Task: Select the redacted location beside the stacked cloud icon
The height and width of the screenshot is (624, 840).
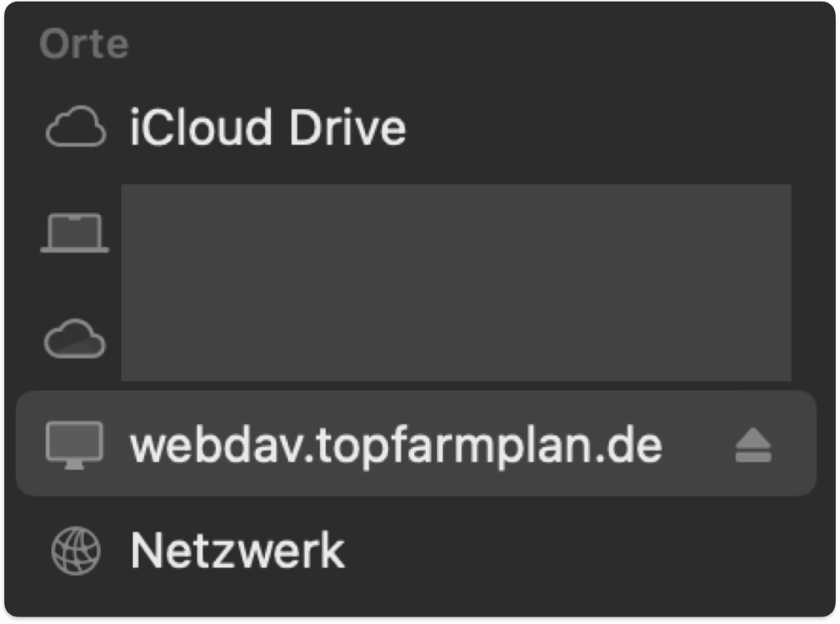Action: pyautogui.click(x=455, y=338)
